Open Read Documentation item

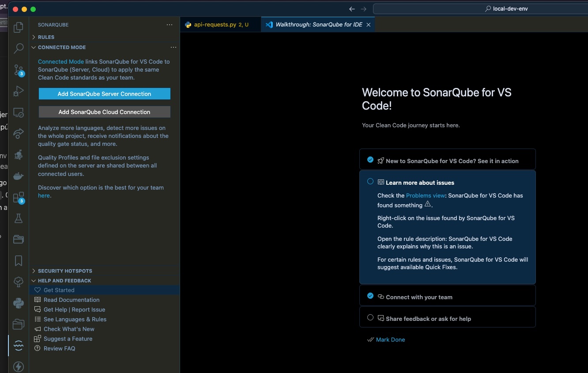click(x=104, y=300)
